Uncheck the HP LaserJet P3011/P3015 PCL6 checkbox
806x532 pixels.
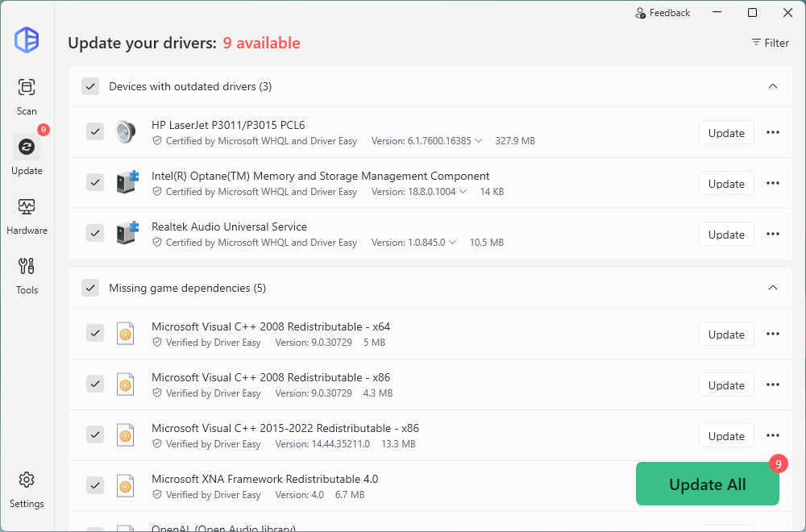coord(95,132)
